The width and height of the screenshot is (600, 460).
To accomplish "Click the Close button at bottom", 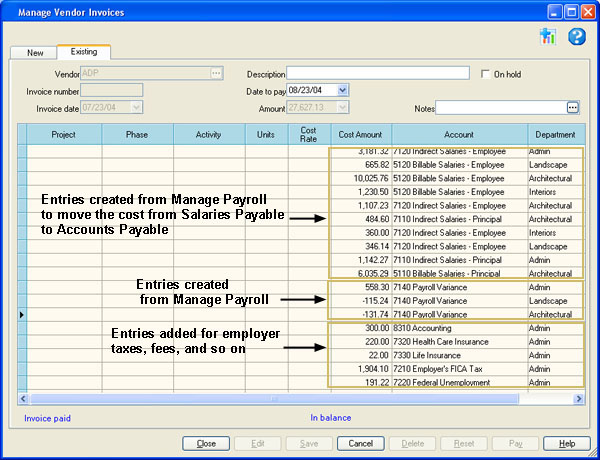I will click(207, 443).
